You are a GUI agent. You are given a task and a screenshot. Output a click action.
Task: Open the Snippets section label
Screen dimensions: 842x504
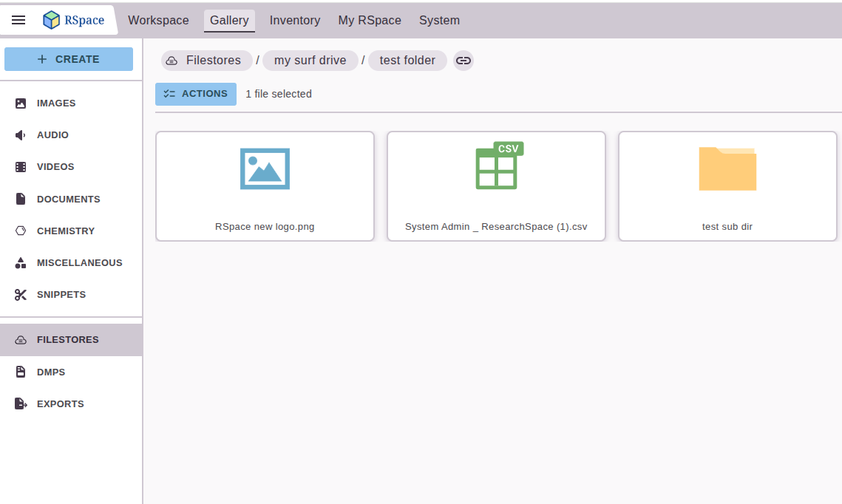61,295
